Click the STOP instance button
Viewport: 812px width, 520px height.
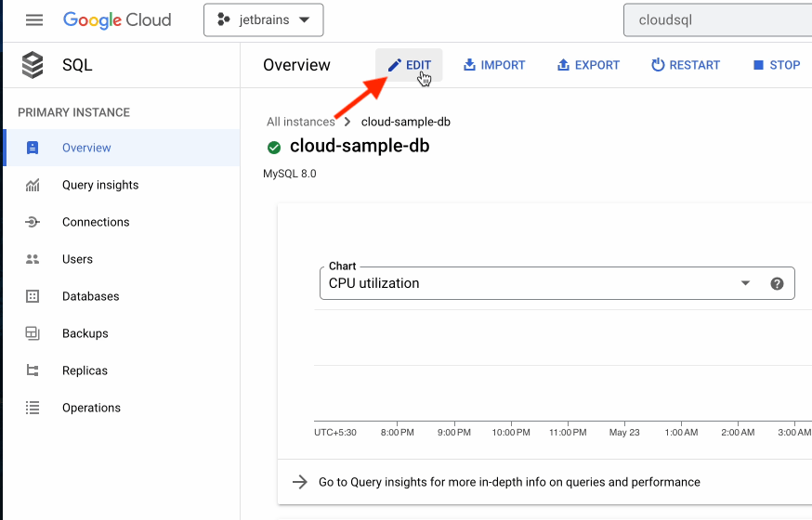(x=776, y=65)
